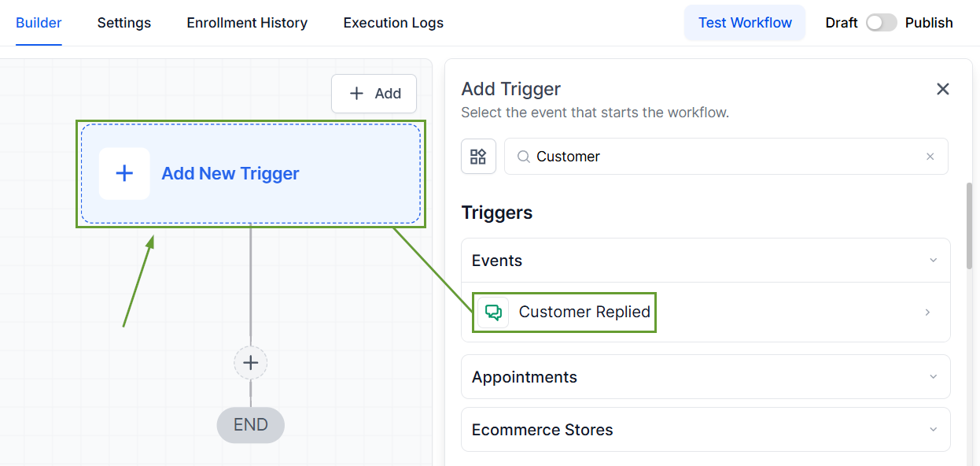Open the Enrollment History tab
The height and width of the screenshot is (466, 980).
(x=247, y=23)
